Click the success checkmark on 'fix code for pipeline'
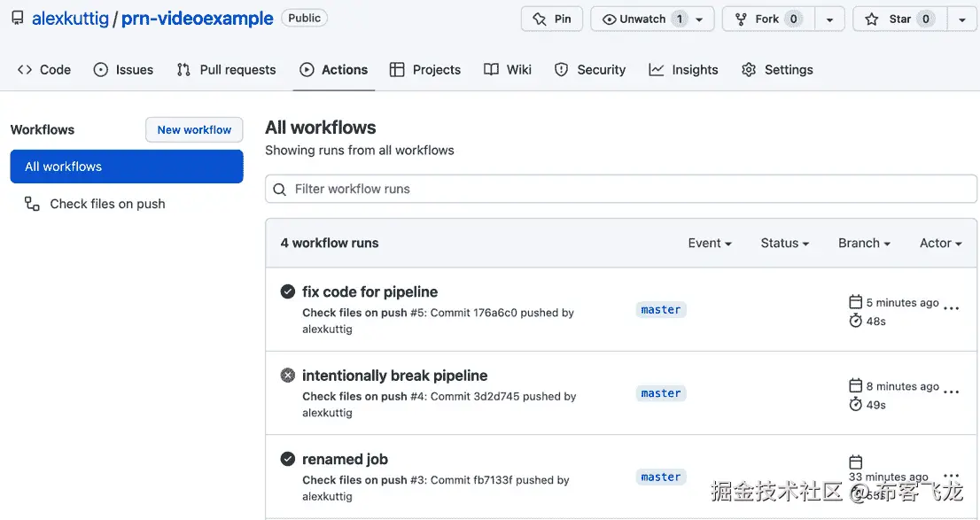980x520 pixels. point(288,291)
